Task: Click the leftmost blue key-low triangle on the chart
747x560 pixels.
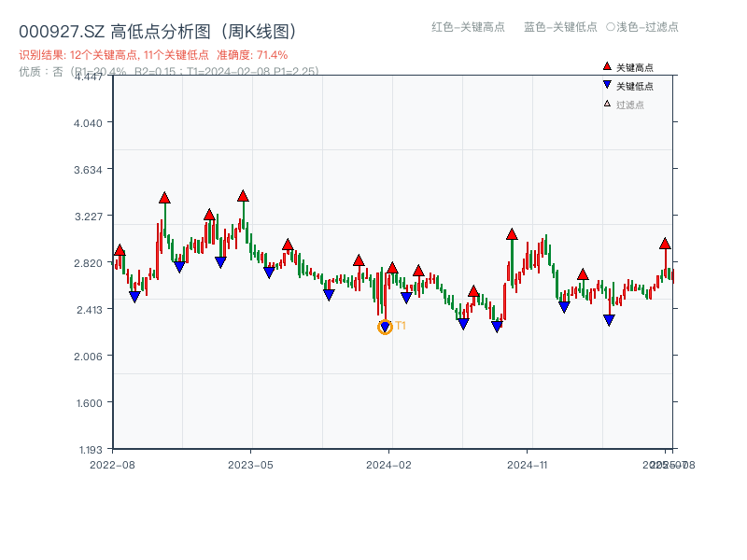Action: point(134,297)
